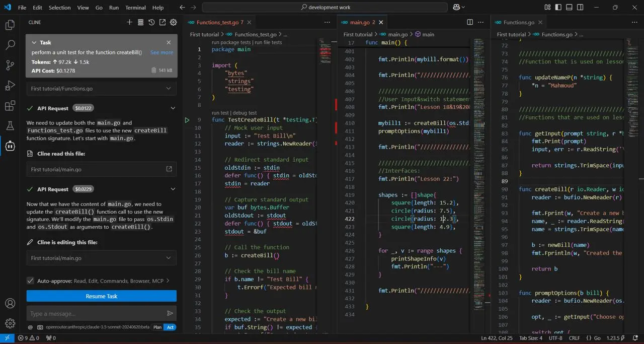Open the Cline extension icon in the sidebar
Image resolution: width=644 pixels, height=344 pixels.
point(10,146)
